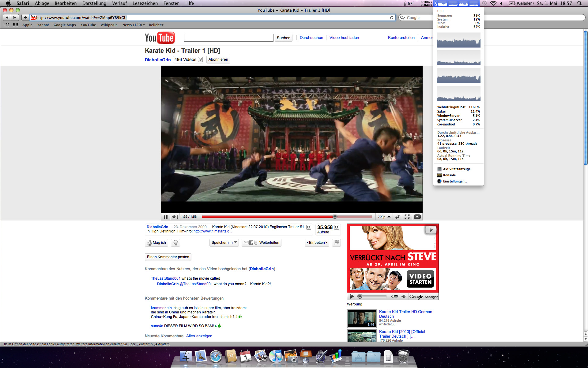Screen dimensions: 588x368
Task: Reload the page in address bar
Action: click(x=391, y=17)
